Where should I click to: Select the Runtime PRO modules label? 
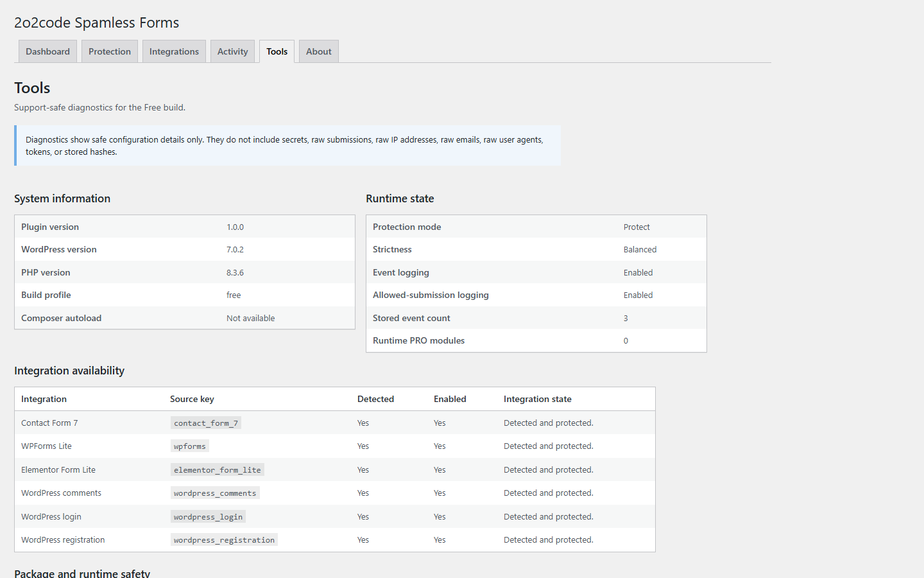(418, 340)
